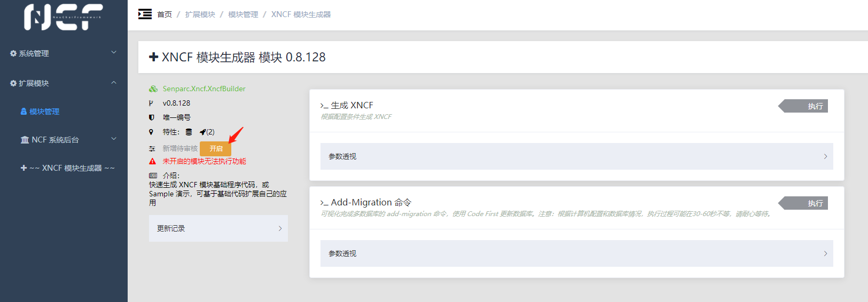Expand the 系统管理 menu chevron
The width and height of the screenshot is (868, 302).
114,52
